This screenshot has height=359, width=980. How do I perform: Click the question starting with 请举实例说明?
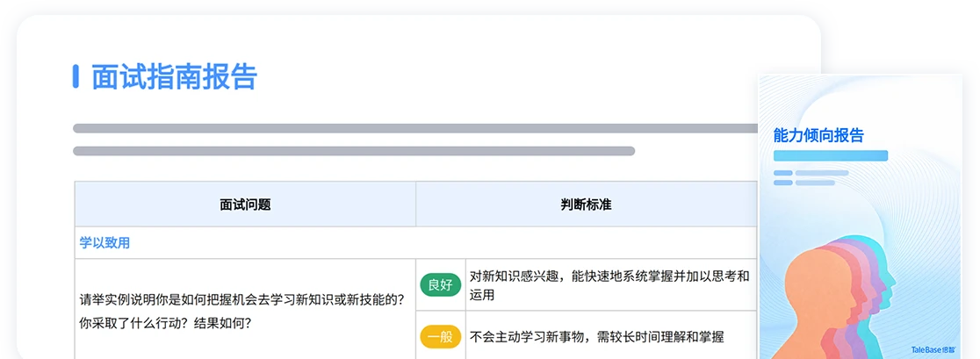241,299
